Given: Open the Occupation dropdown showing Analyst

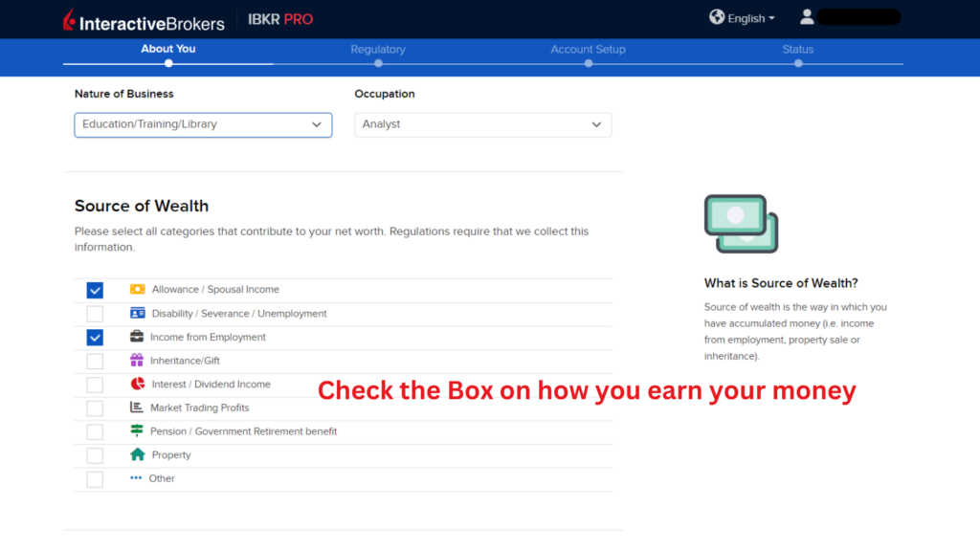Looking at the screenshot, I should point(482,124).
